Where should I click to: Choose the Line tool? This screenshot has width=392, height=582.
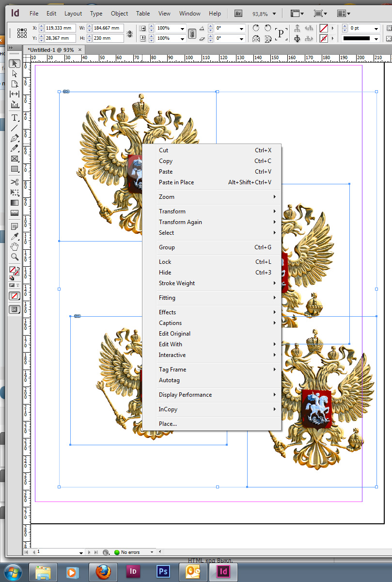(x=15, y=128)
